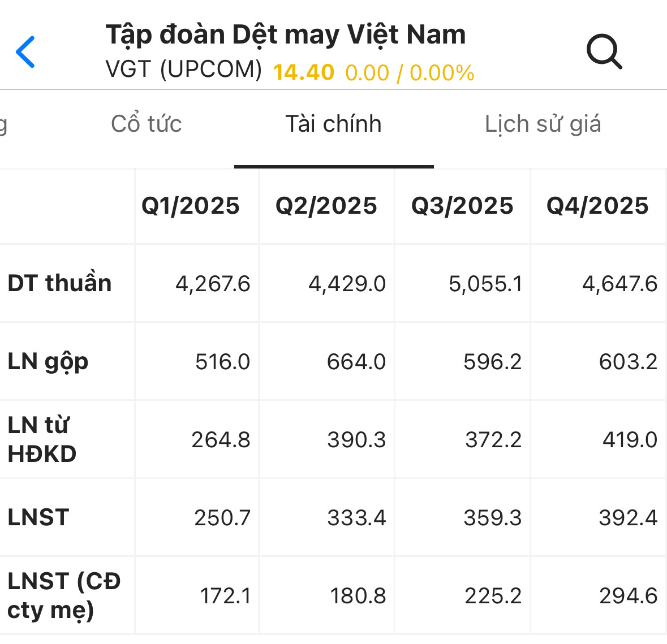The height and width of the screenshot is (644, 667).
Task: Tap the VGT (UPCOM) ticker label
Action: (184, 70)
